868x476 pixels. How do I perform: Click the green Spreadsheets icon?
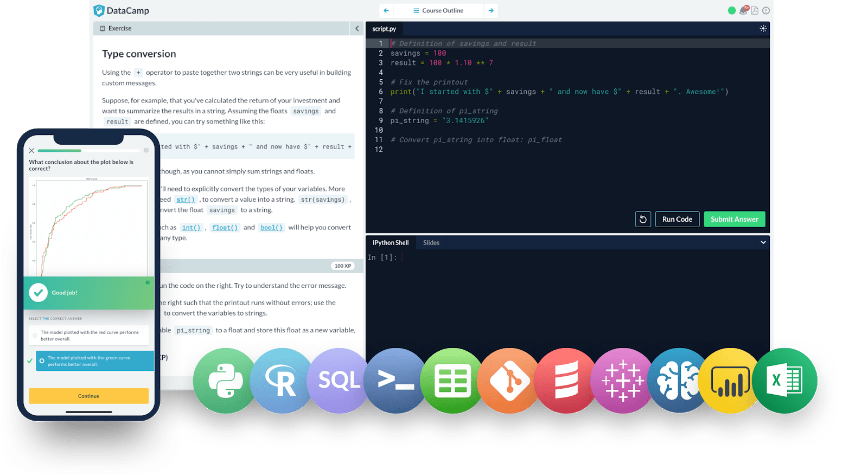(452, 381)
